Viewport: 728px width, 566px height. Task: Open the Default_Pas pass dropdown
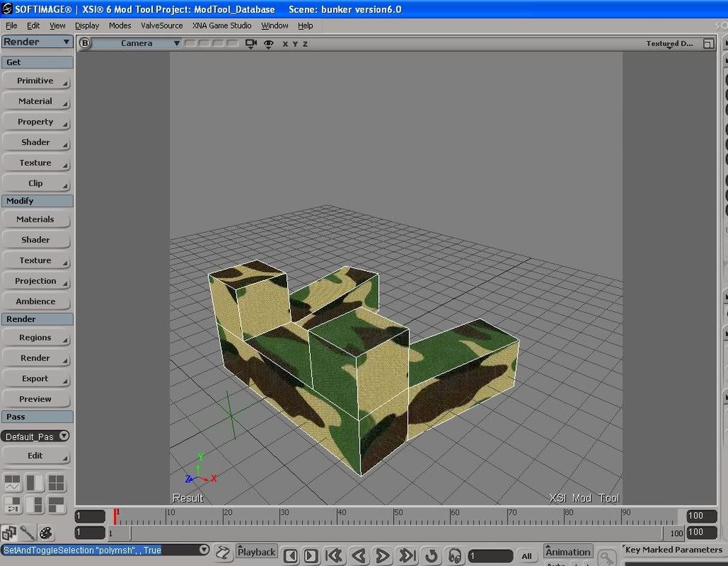[x=36, y=437]
